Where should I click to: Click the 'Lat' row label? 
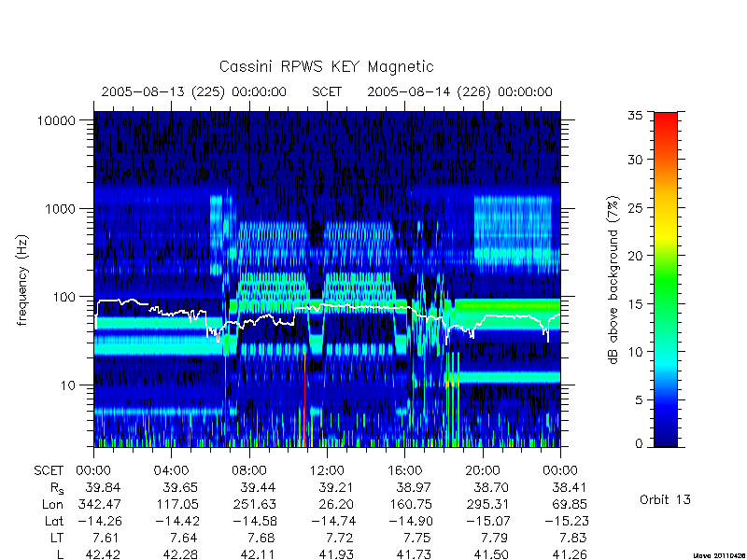click(x=54, y=521)
